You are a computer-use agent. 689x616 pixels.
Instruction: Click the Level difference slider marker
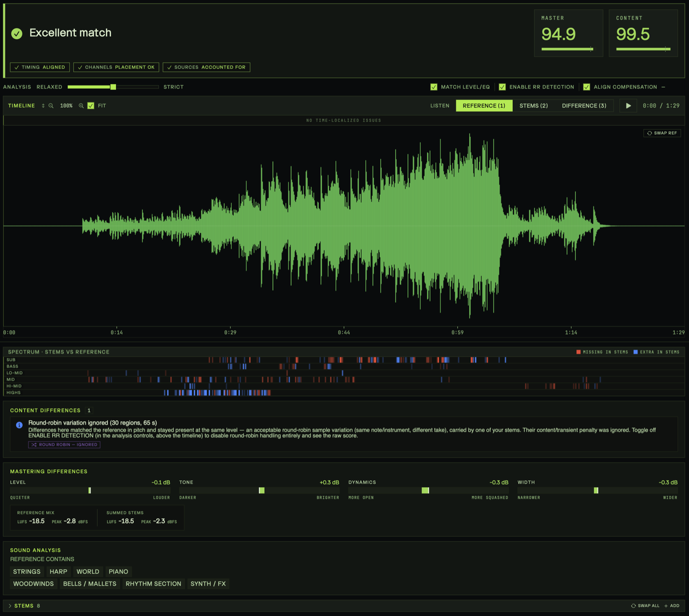[x=90, y=491]
